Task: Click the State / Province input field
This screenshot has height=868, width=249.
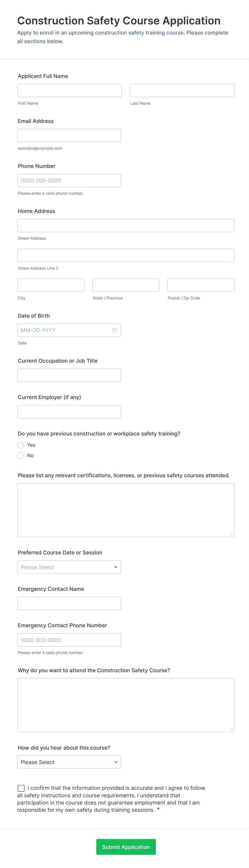Action: point(125,285)
